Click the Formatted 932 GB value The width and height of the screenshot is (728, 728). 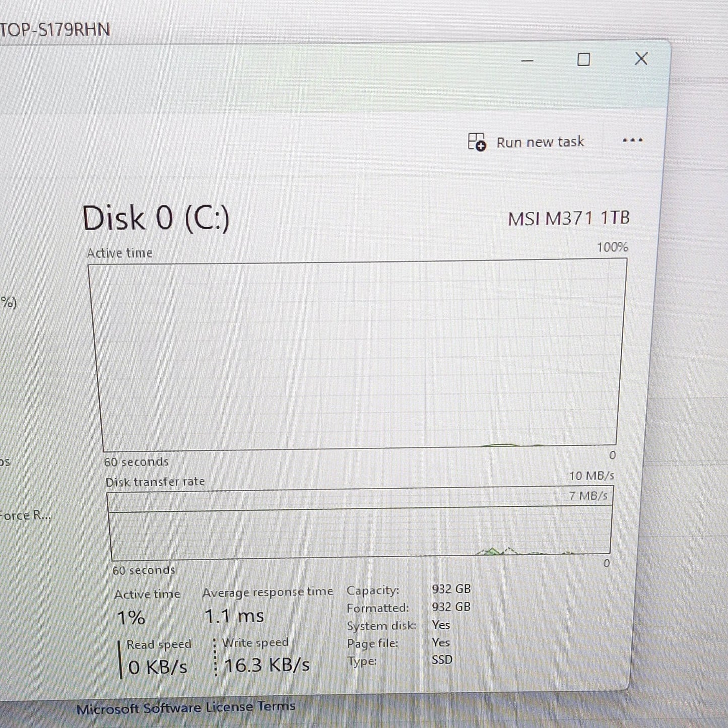451,607
